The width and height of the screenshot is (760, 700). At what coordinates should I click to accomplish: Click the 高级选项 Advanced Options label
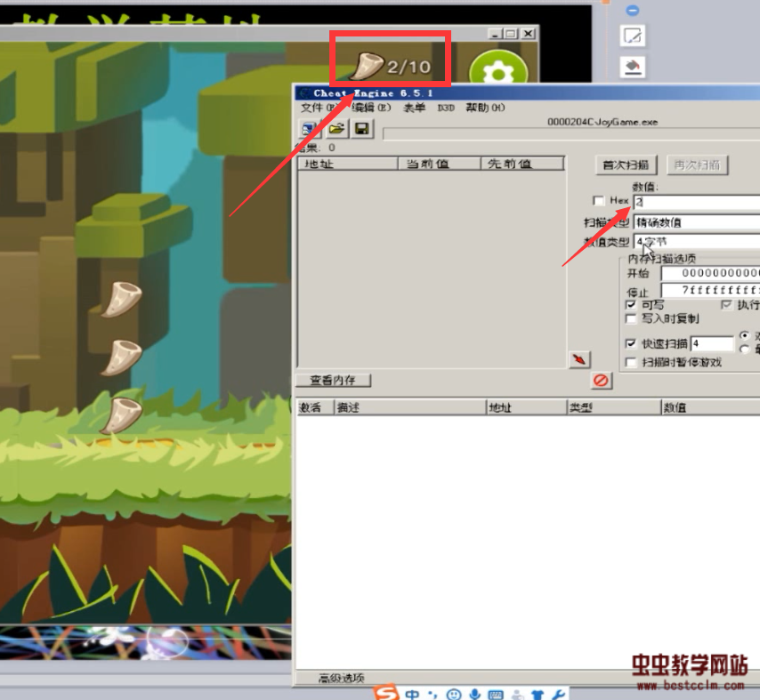coord(341,678)
